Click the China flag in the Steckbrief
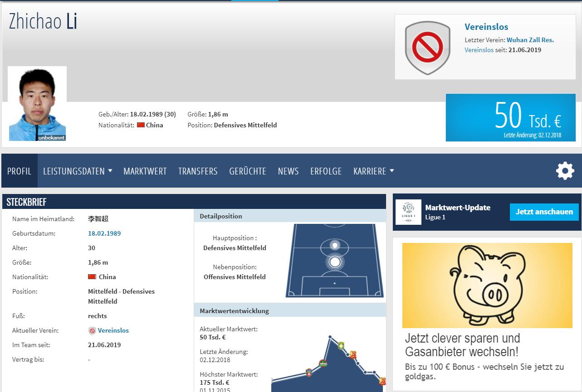582x392 pixels. pyautogui.click(x=92, y=277)
